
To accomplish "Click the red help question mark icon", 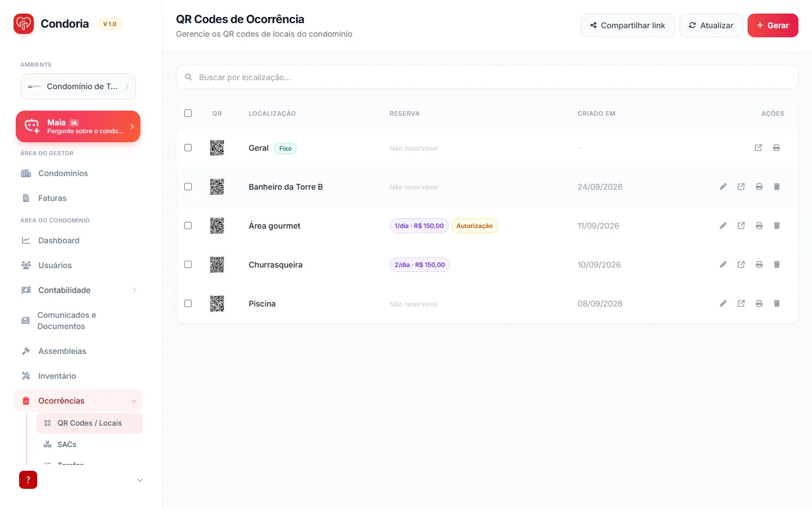I will coord(28,480).
